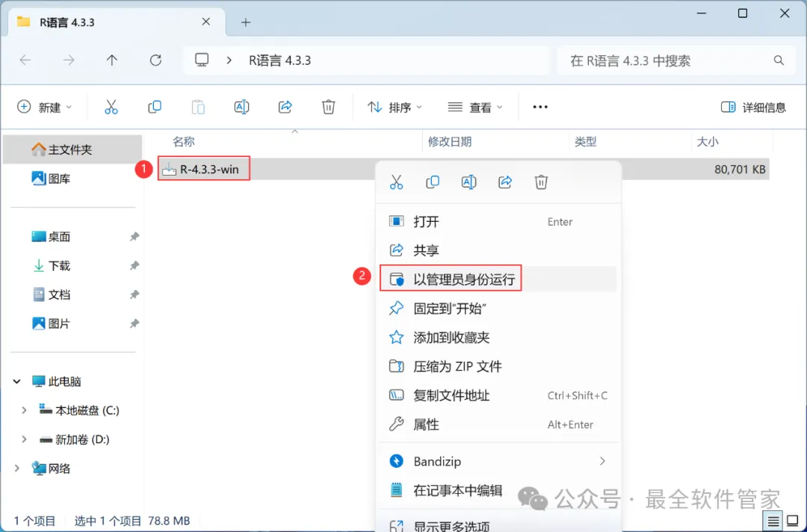Close the R语言 4.3.3 tab

click(206, 22)
